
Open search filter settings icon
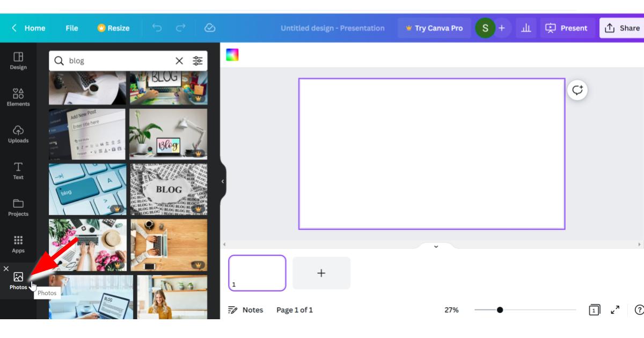[x=198, y=61]
